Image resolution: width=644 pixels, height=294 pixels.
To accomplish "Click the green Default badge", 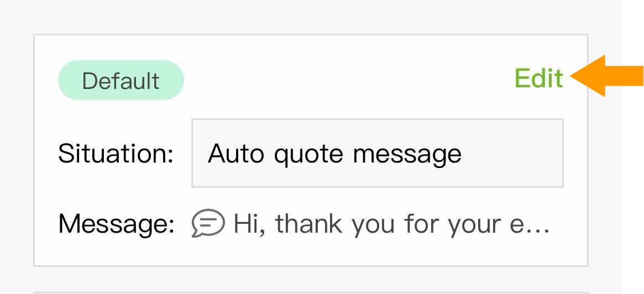I will tap(121, 81).
